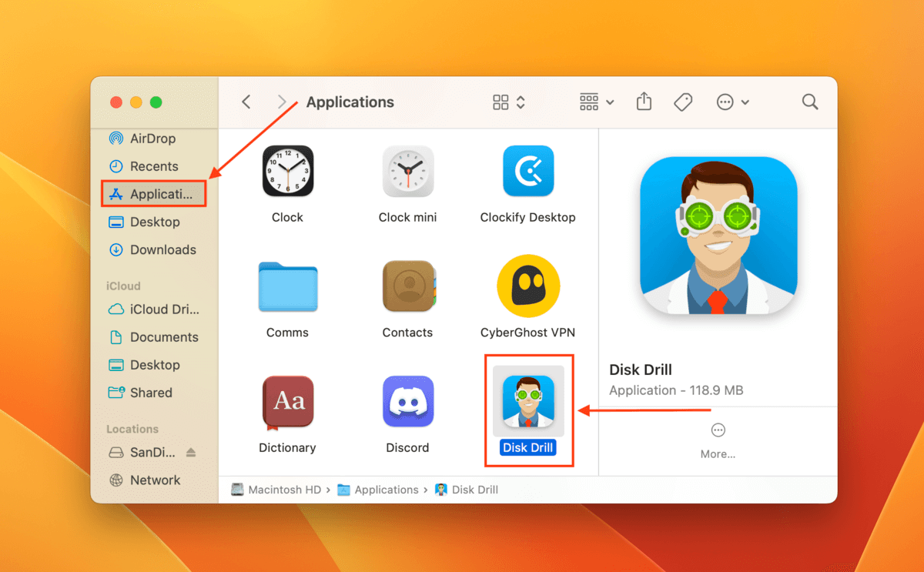924x572 pixels.
Task: Click Applications in the path bar
Action: 378,490
